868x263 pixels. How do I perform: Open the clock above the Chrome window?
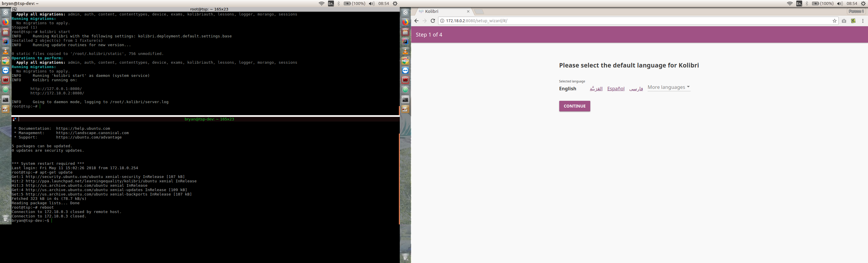tap(852, 4)
